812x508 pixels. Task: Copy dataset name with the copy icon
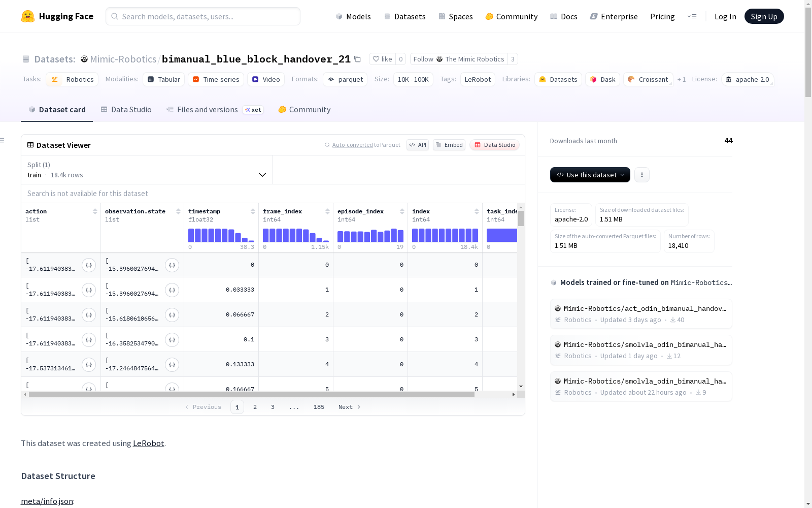(x=357, y=59)
